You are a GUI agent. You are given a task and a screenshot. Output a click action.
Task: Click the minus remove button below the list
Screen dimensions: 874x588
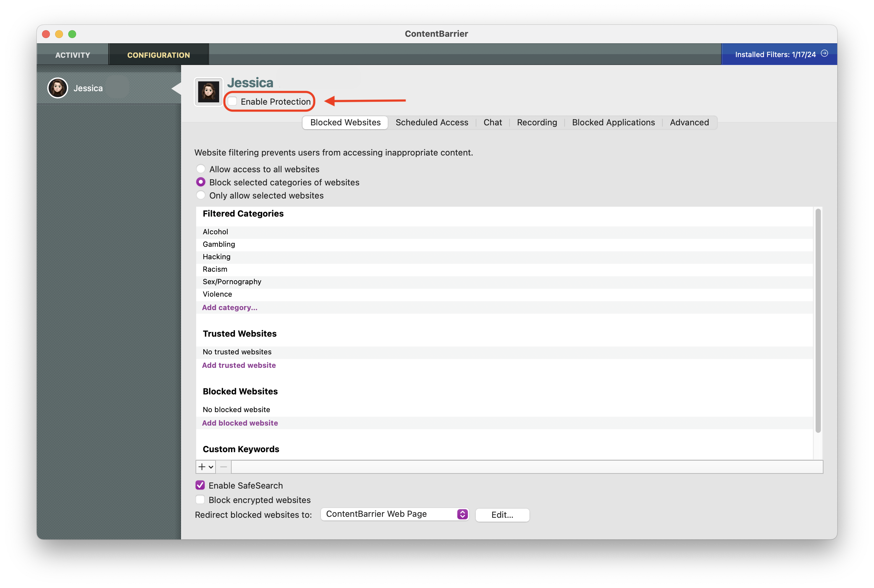point(224,467)
